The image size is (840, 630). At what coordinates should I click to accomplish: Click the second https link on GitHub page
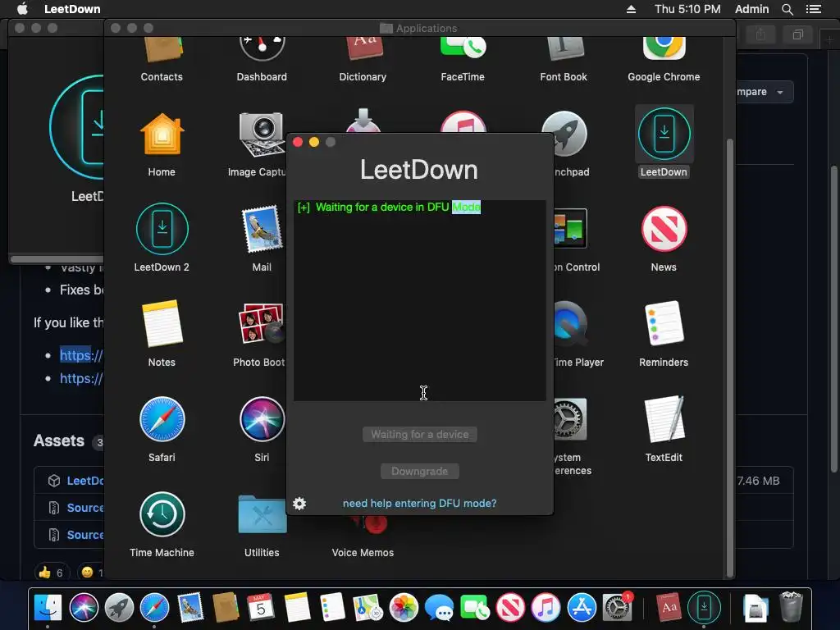click(x=81, y=378)
